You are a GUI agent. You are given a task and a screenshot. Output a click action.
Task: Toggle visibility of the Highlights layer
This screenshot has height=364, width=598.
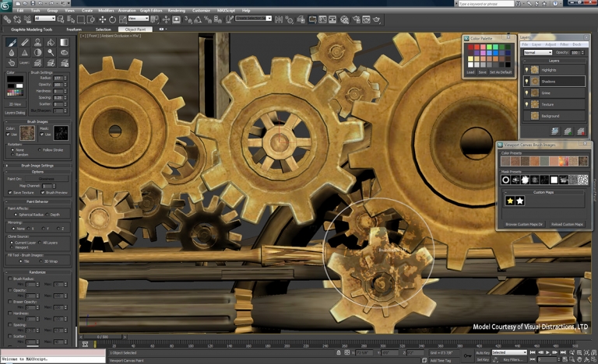(x=526, y=70)
